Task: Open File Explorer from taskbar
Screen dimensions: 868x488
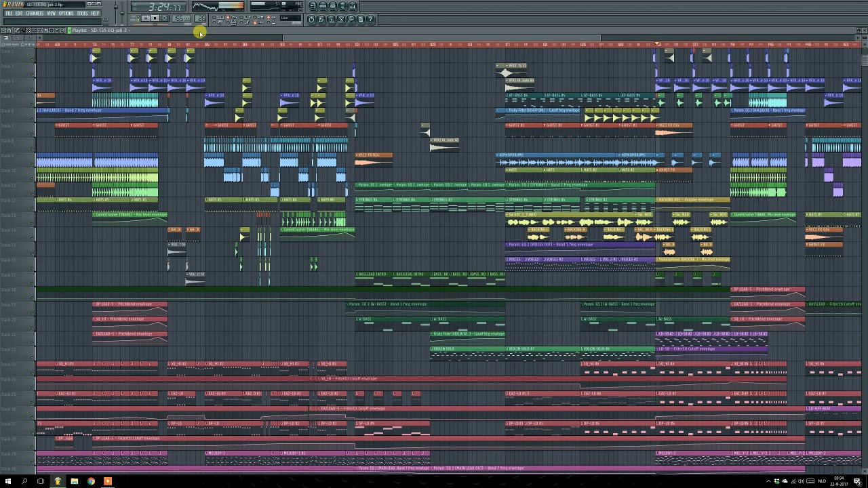Action: (x=74, y=481)
